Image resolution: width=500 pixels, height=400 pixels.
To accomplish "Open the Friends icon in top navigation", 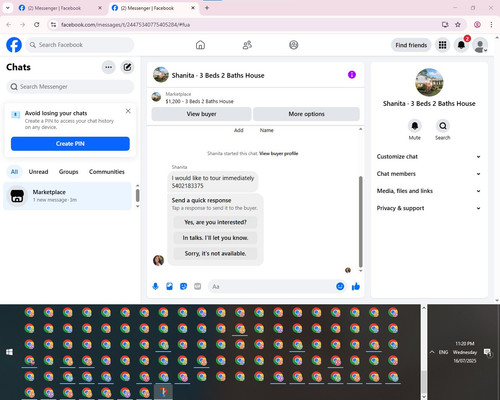I will coord(247,45).
